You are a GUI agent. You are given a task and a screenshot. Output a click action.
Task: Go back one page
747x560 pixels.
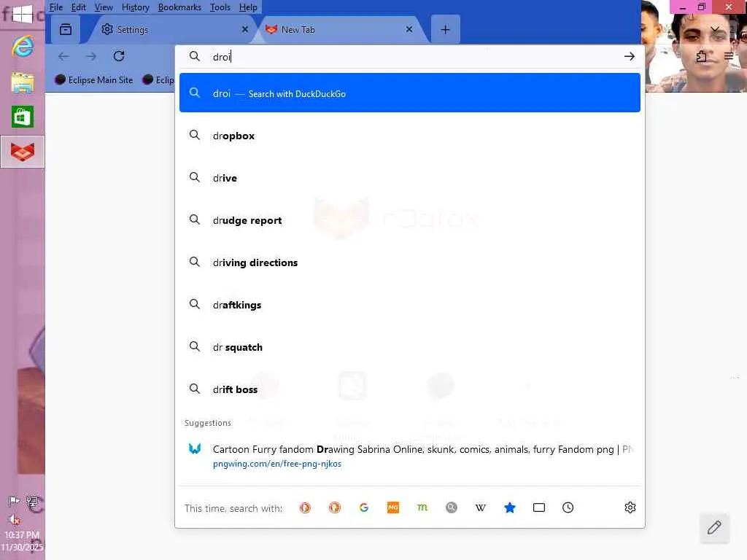[63, 56]
